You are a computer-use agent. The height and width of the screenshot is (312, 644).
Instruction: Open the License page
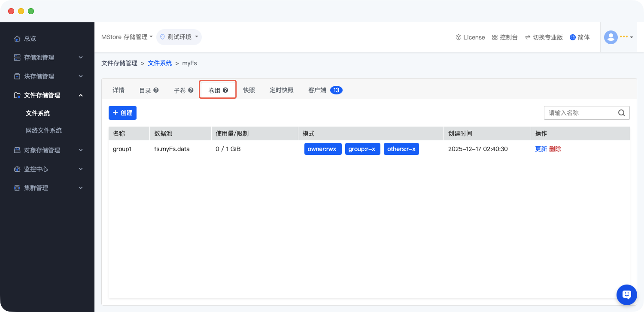click(x=470, y=37)
